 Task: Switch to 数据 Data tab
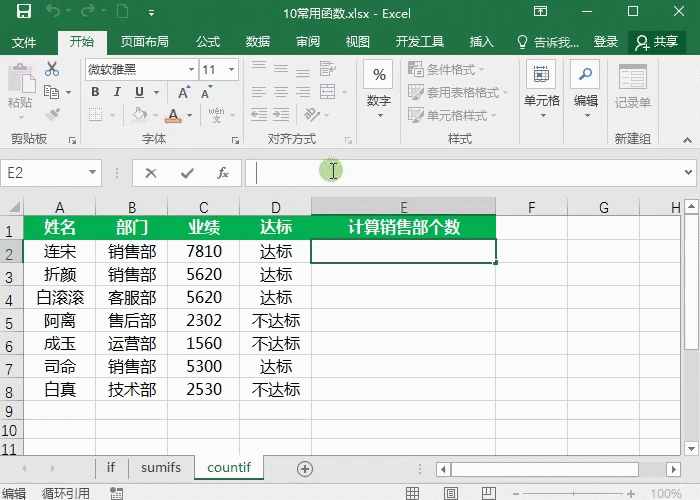pos(258,42)
